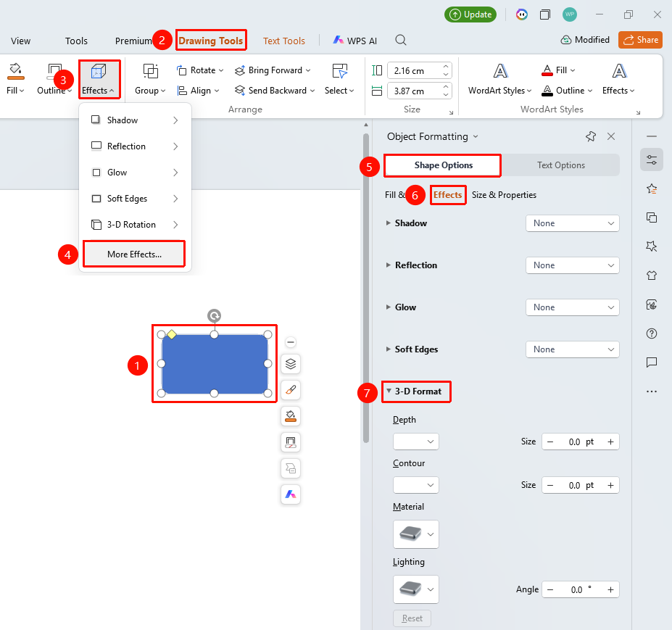
Task: Open the comments sidebar icon
Action: (x=652, y=362)
